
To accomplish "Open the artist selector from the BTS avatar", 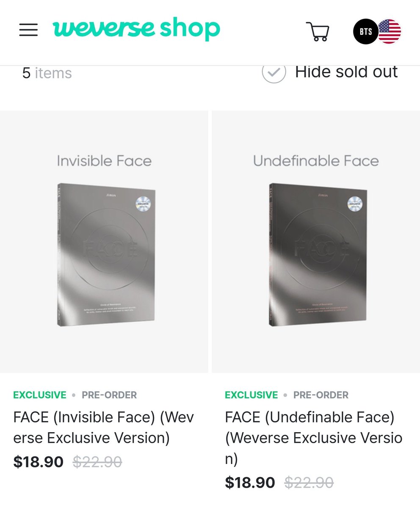I will pyautogui.click(x=365, y=31).
